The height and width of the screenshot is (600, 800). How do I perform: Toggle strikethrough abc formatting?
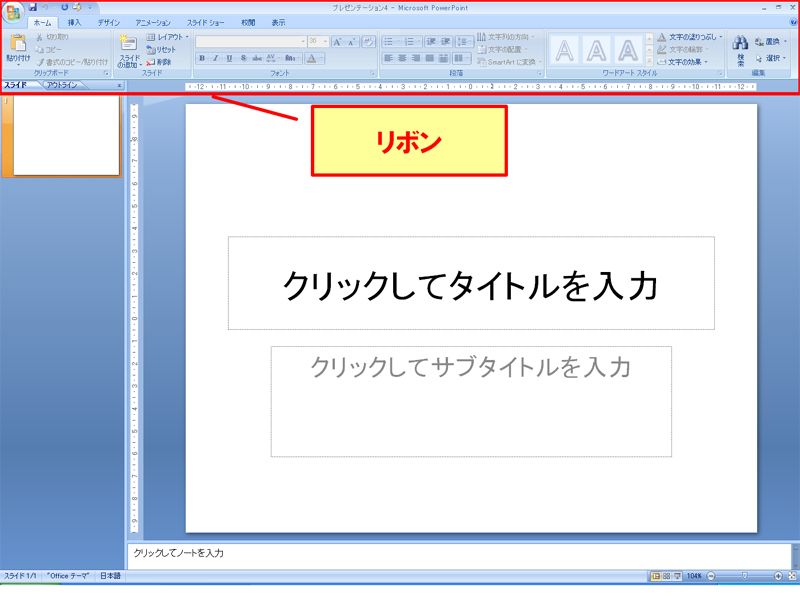pyautogui.click(x=257, y=58)
